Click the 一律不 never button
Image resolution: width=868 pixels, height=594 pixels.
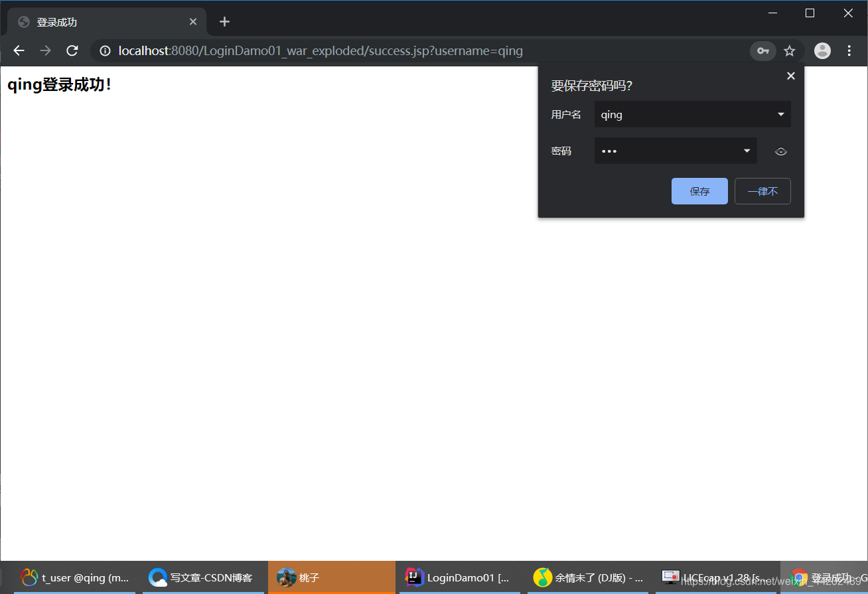(x=762, y=191)
